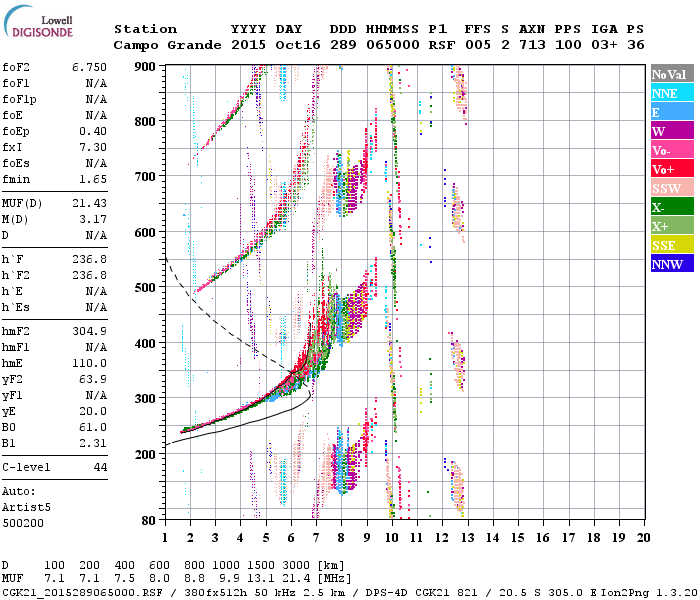Image resolution: width=700 pixels, height=600 pixels.
Task: Click the 500 km height axis label
Action: tap(145, 288)
